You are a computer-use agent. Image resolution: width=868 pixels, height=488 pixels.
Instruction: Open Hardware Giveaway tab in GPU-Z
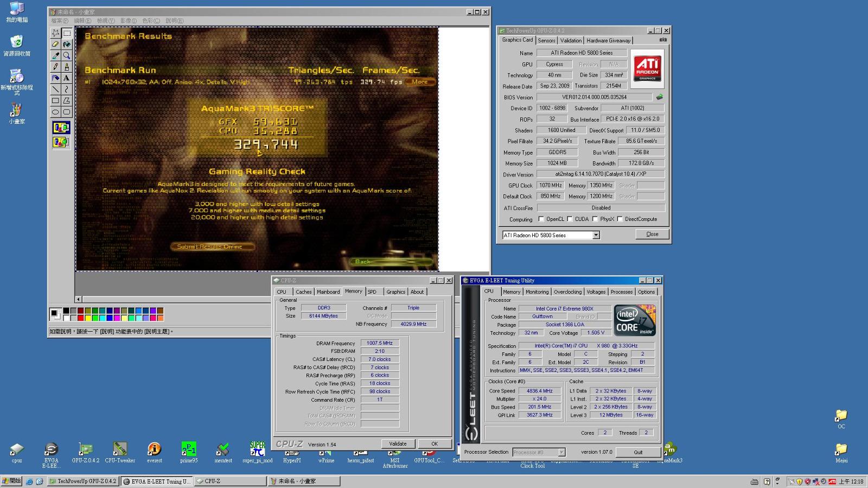pos(608,41)
